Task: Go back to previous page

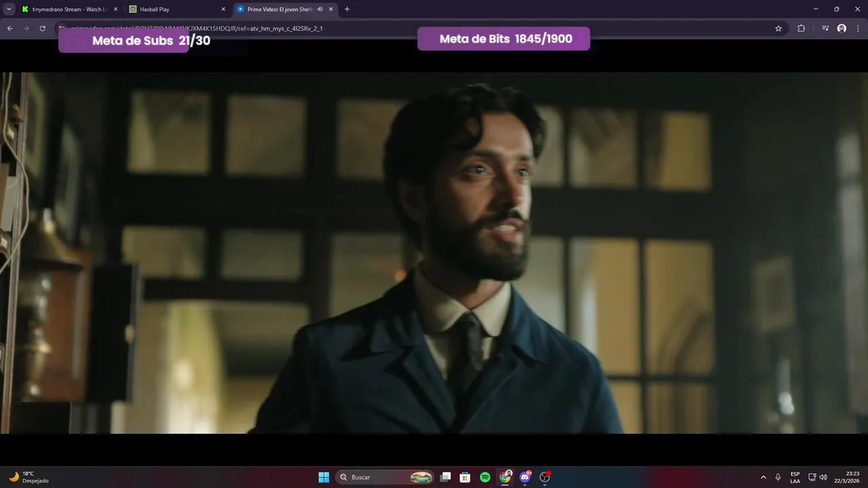Action: click(10, 28)
